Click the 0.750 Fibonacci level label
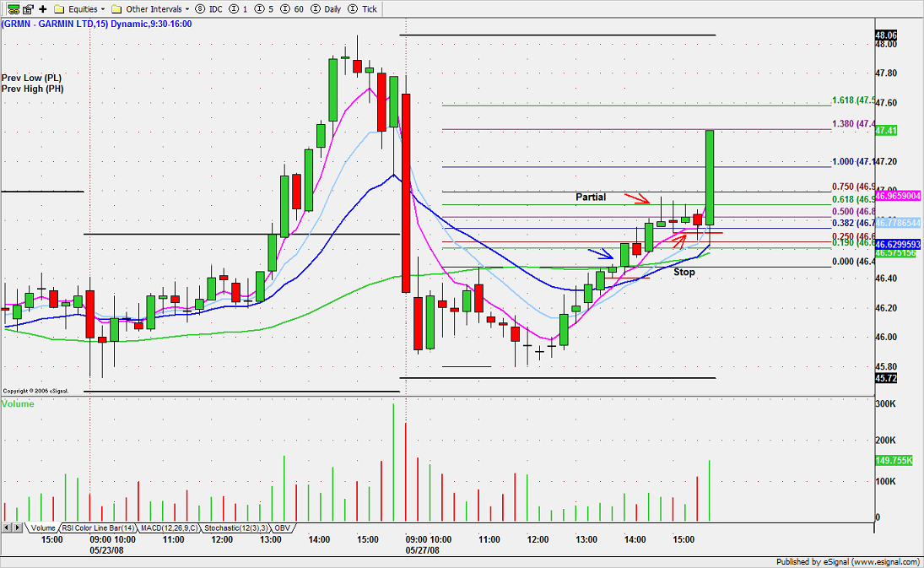Viewport: 924px width, 568px height. [x=853, y=187]
